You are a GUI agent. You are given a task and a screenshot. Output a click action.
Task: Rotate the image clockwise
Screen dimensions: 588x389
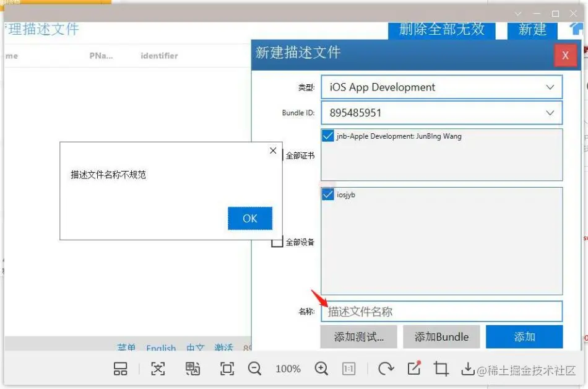click(386, 369)
